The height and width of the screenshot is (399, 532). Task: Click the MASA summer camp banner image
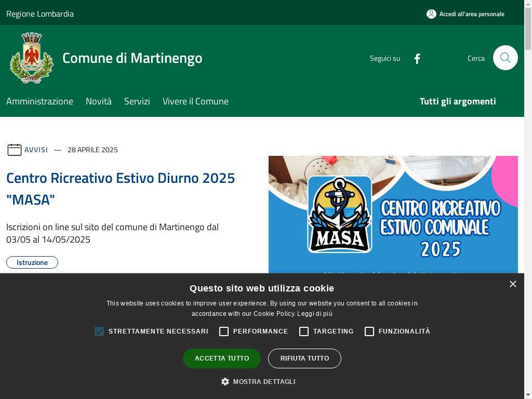393,215
